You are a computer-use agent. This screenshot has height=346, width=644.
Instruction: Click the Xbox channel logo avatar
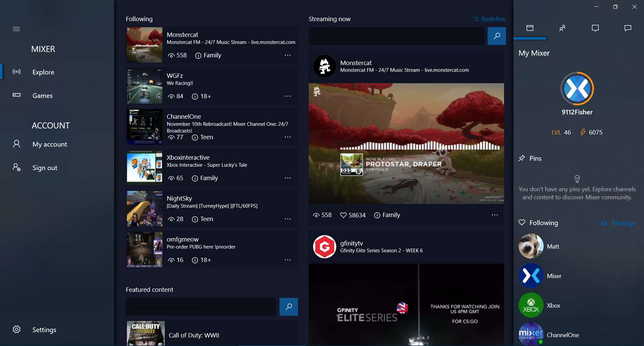(531, 305)
